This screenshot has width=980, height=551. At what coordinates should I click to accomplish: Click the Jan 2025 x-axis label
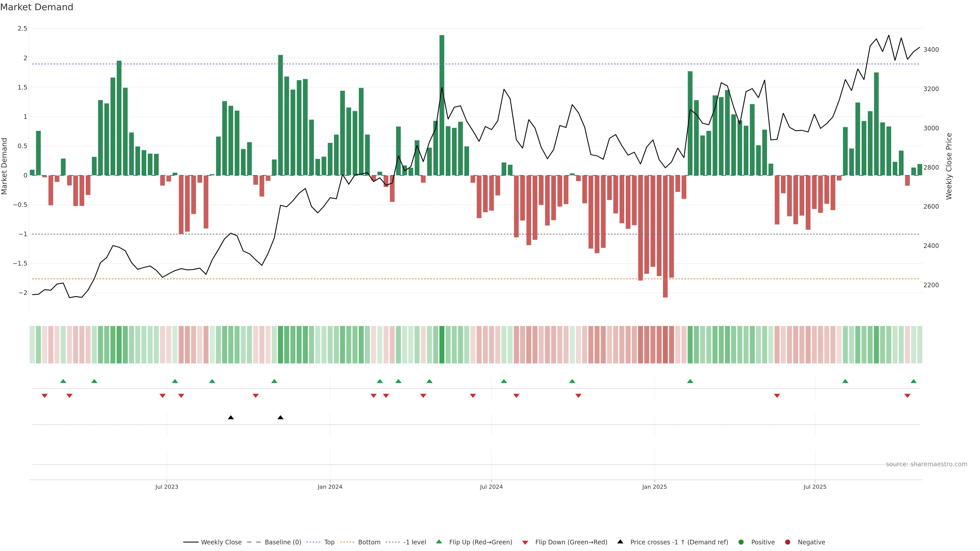654,487
